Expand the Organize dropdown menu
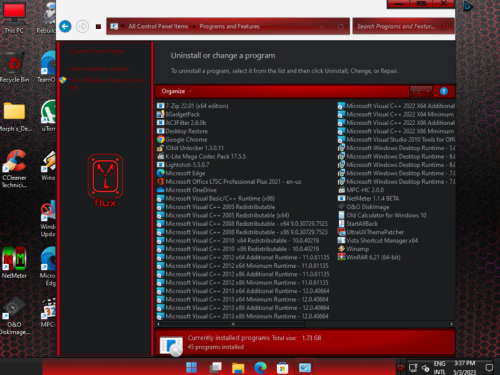 point(177,91)
